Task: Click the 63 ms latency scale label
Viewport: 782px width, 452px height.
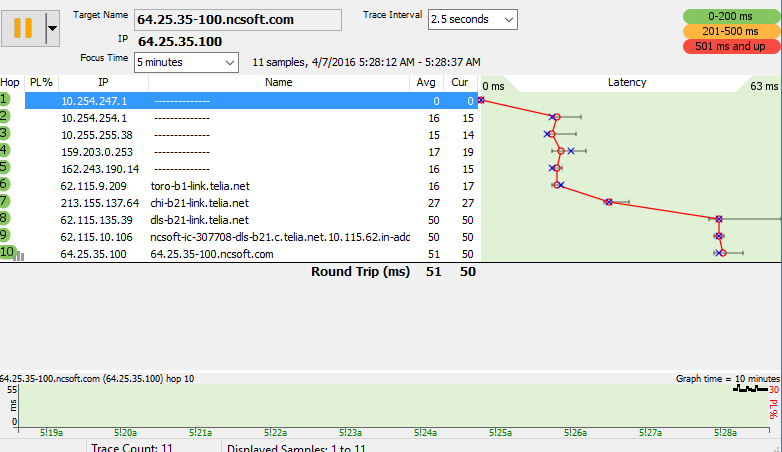Action: pos(764,86)
